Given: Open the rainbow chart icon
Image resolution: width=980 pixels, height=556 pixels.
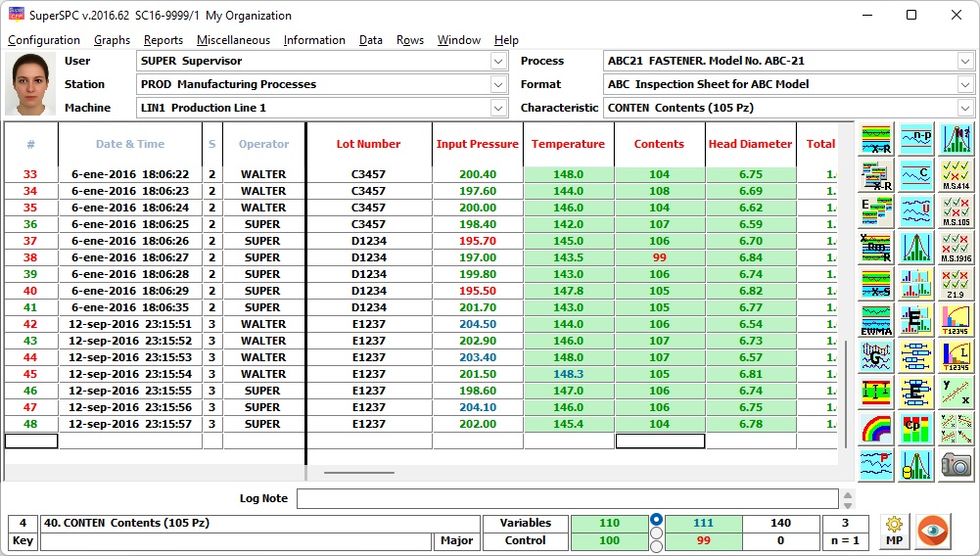Looking at the screenshot, I should pyautogui.click(x=876, y=428).
